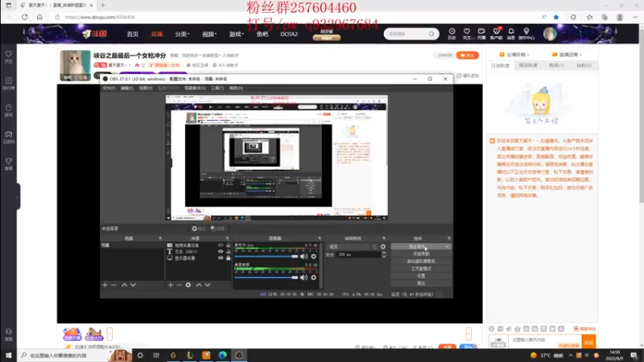Adjust the desktop audio volume slider
The image size is (644, 362).
point(266,278)
